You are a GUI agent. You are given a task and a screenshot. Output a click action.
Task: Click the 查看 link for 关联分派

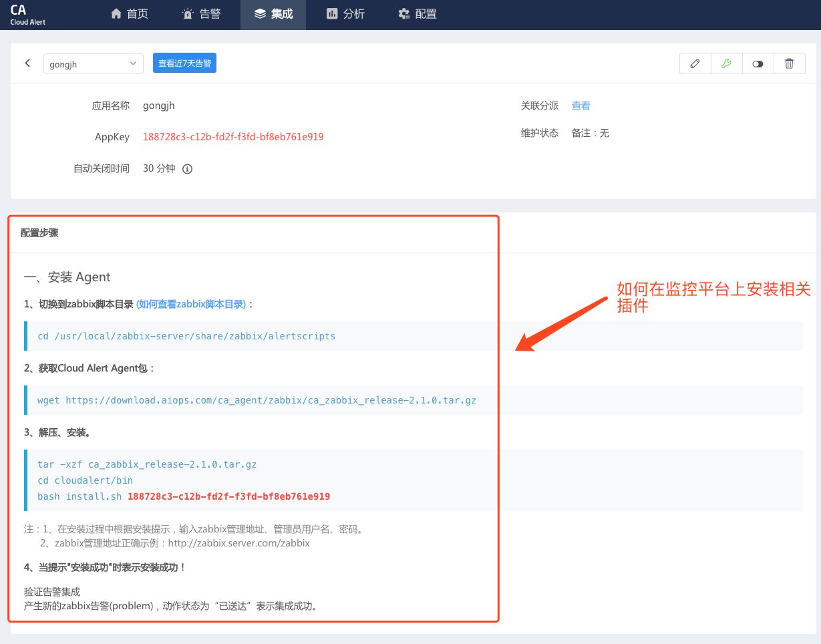581,106
